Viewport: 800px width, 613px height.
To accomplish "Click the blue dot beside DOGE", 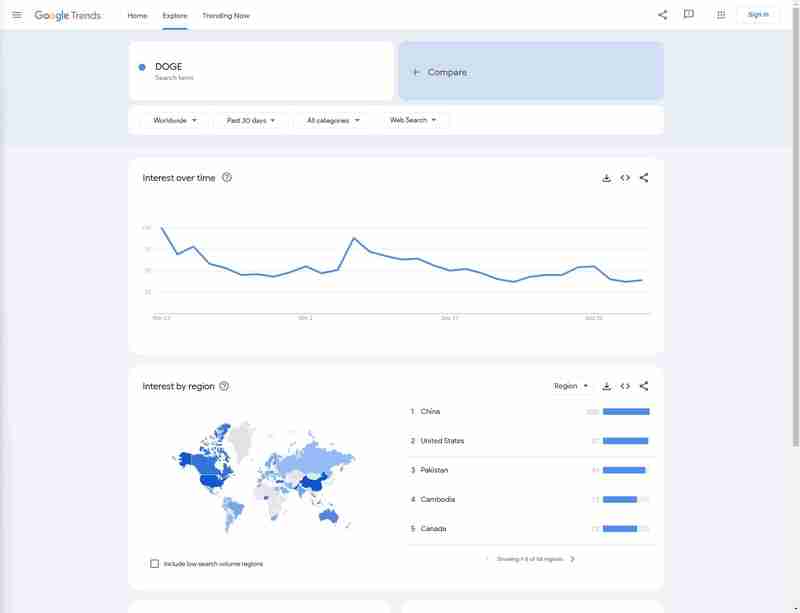I will coord(142,67).
